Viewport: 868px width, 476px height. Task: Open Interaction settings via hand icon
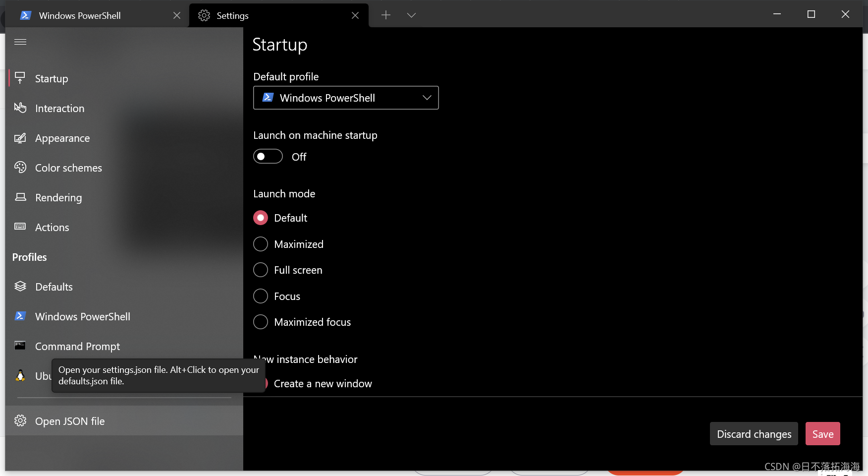[x=20, y=108]
